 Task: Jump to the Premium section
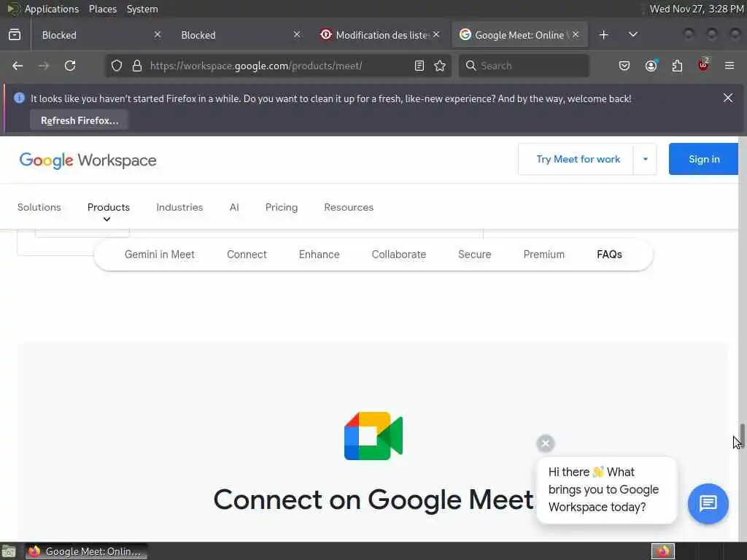[x=544, y=254]
